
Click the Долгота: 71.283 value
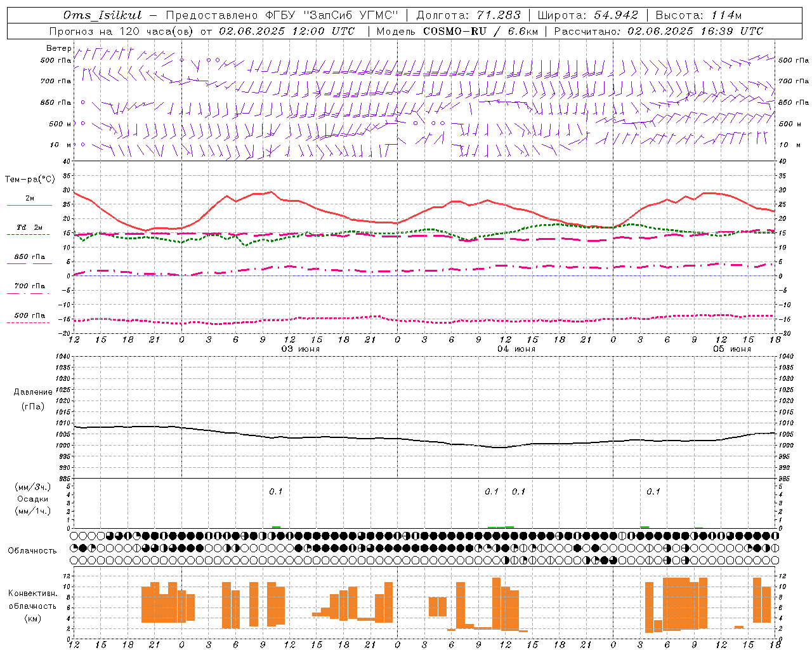(x=468, y=15)
